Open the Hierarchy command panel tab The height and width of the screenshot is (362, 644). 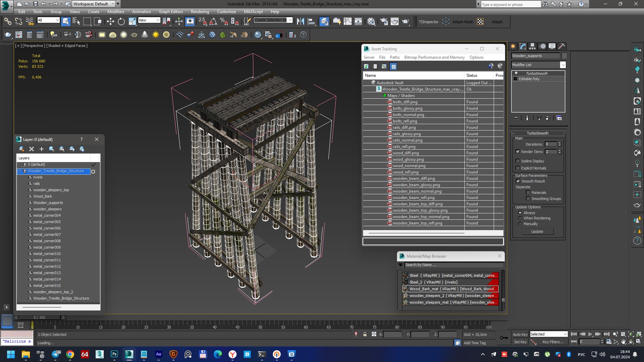[532, 46]
